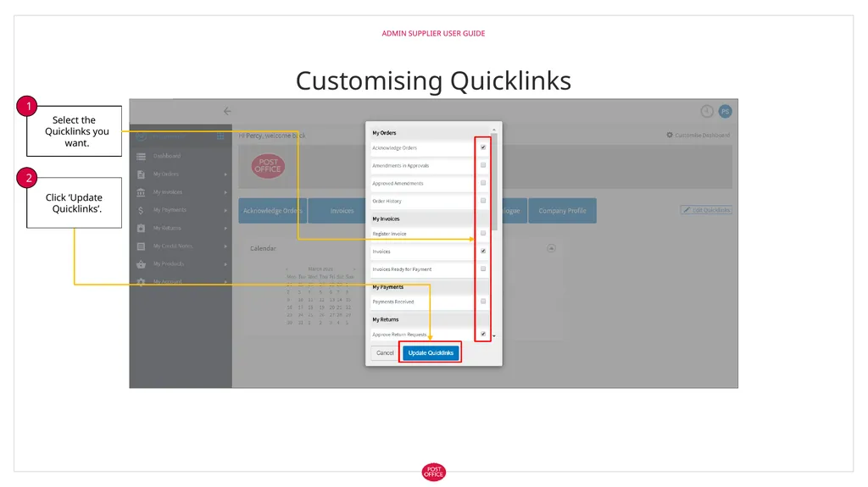Click the back arrow in the top bar

[227, 111]
